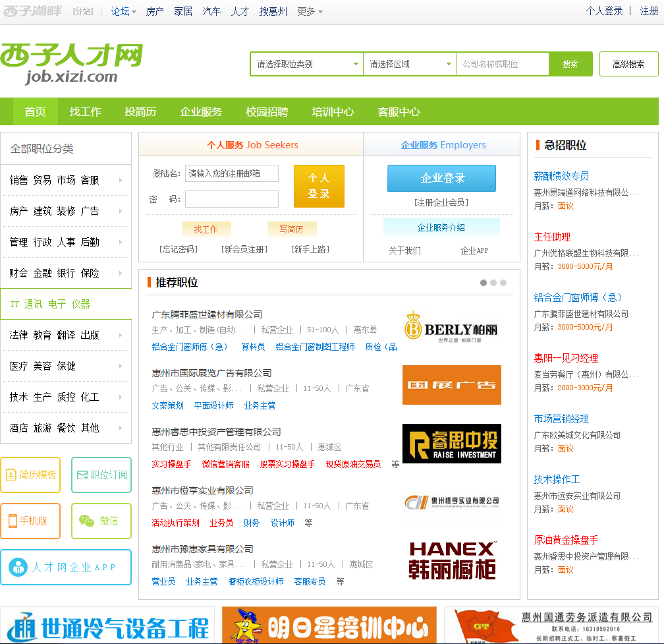Image resolution: width=664 pixels, height=644 pixels.
Task: Switch to 企业服务 Employers tab
Action: tap(442, 145)
